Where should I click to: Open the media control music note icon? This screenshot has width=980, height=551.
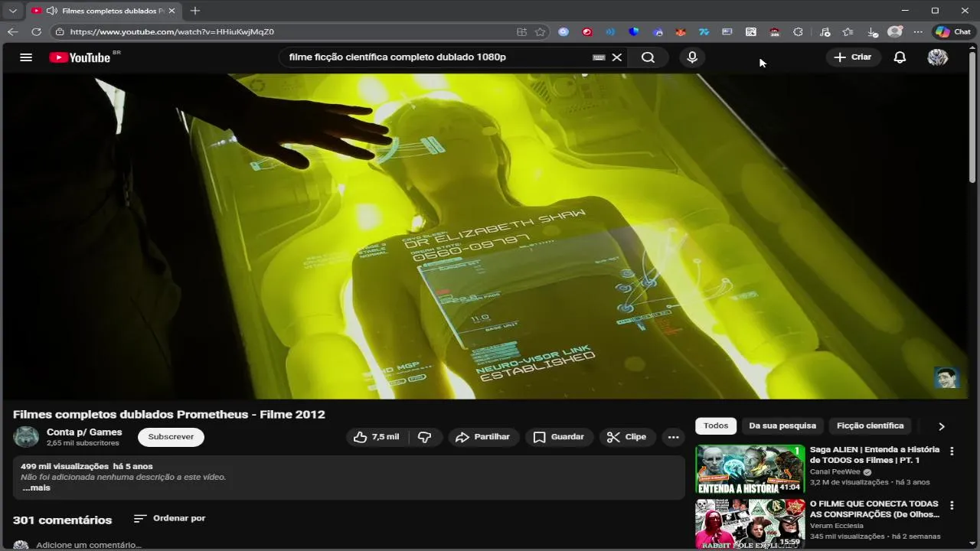[825, 32]
